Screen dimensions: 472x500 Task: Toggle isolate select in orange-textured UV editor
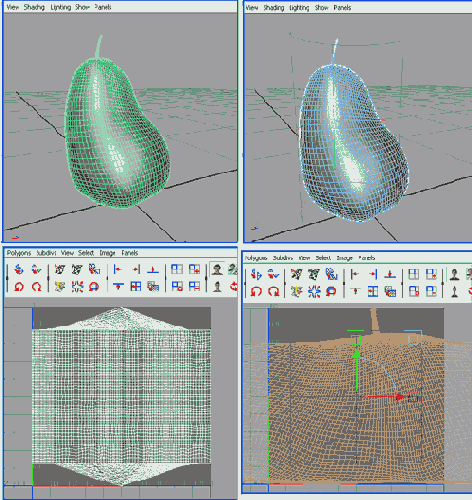pos(414,275)
